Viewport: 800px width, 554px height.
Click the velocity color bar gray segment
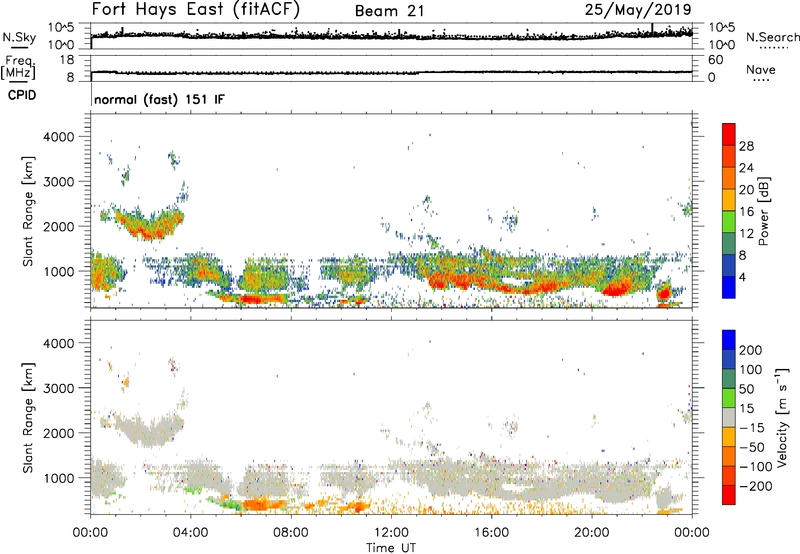click(729, 418)
